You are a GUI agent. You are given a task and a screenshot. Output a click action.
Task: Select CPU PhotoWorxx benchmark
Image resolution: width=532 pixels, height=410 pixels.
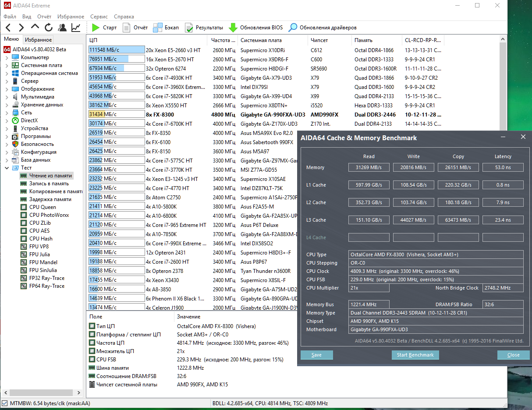tap(49, 215)
